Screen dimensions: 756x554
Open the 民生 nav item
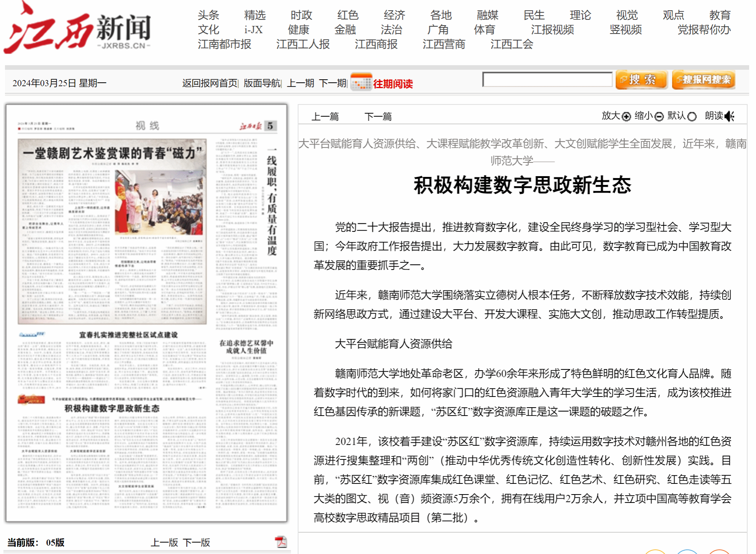[534, 15]
